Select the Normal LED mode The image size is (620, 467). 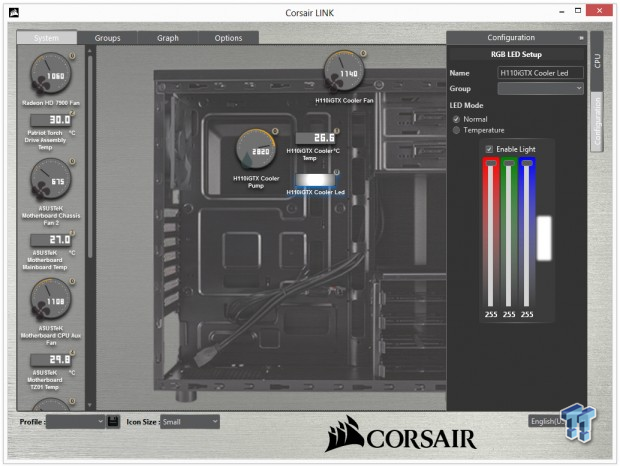tap(456, 119)
